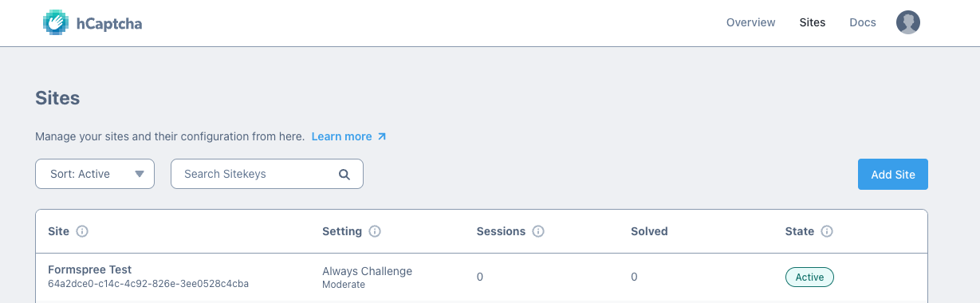Viewport: 980px width, 303px height.
Task: Show info tooltip for Sessions column
Action: pyautogui.click(x=538, y=231)
